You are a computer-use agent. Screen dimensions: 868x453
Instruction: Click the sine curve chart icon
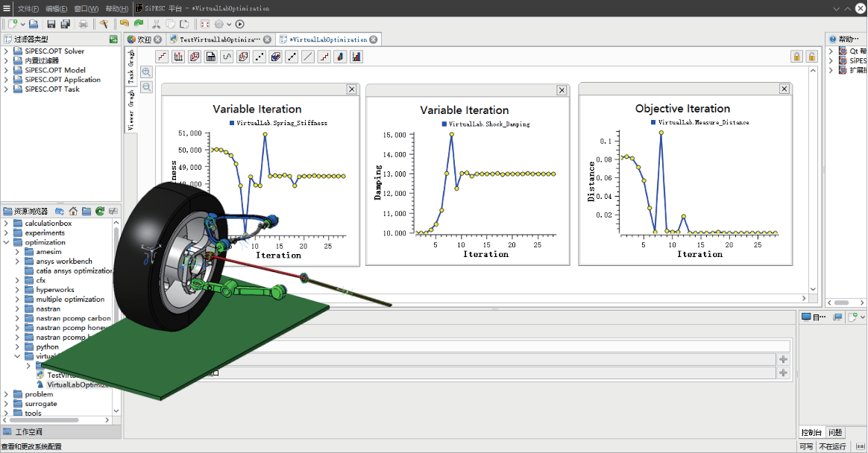227,57
